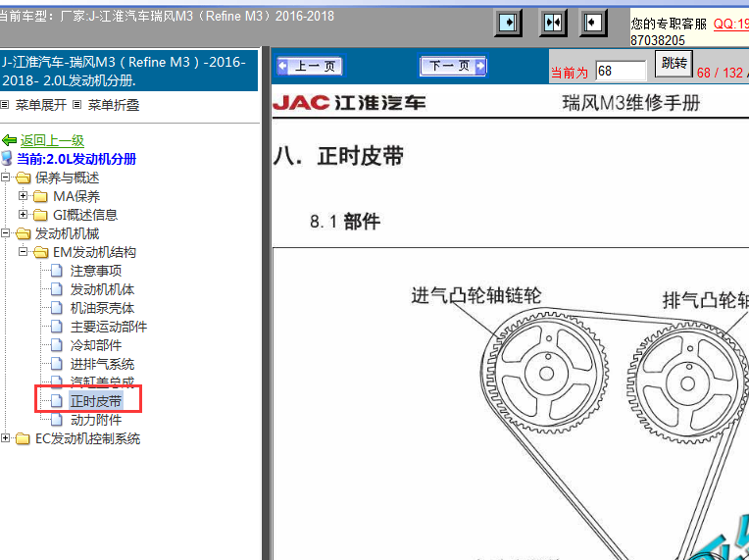This screenshot has width=749, height=560.
Task: Select the EC发动机控制系统 folder icon
Action: pyautogui.click(x=23, y=439)
